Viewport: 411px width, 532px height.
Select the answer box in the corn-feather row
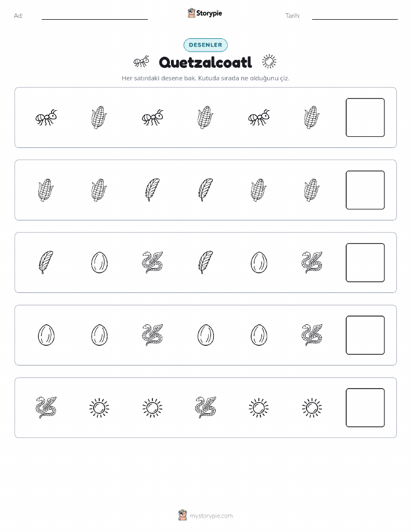[365, 190]
